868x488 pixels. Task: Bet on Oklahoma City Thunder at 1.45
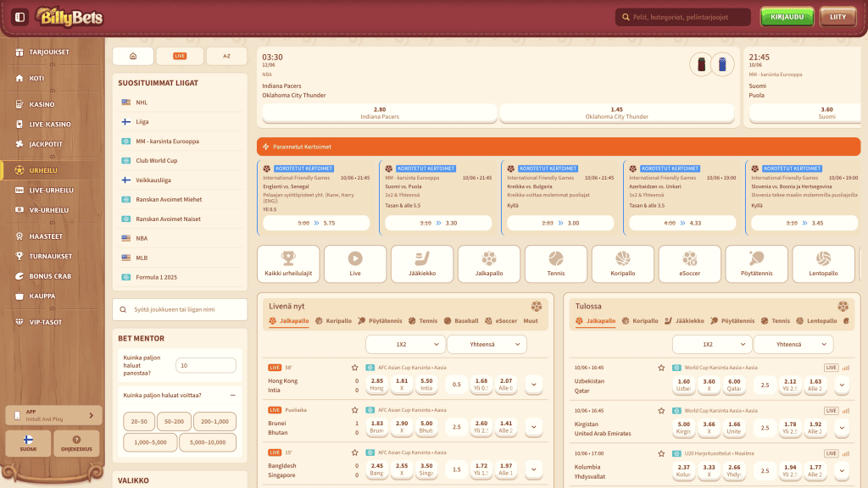click(x=617, y=113)
